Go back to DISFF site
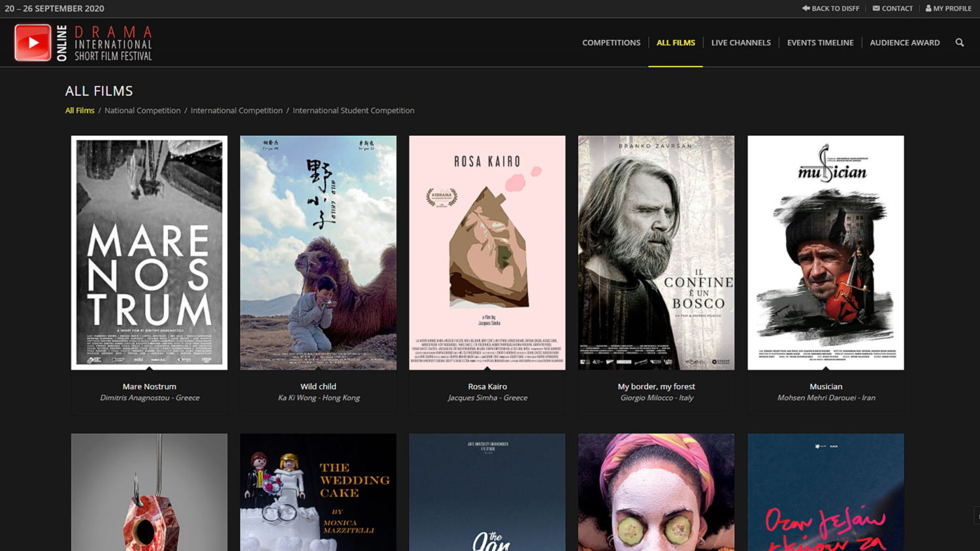980x551 pixels. 830,8
